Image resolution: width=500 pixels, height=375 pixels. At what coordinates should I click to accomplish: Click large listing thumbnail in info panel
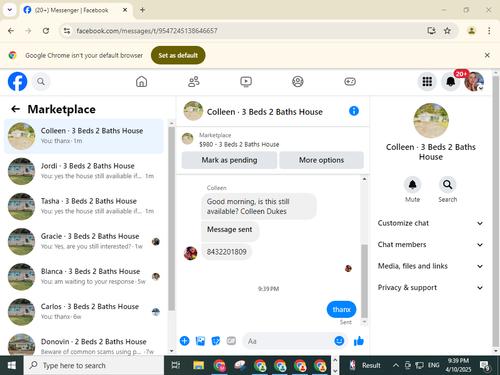click(x=431, y=120)
